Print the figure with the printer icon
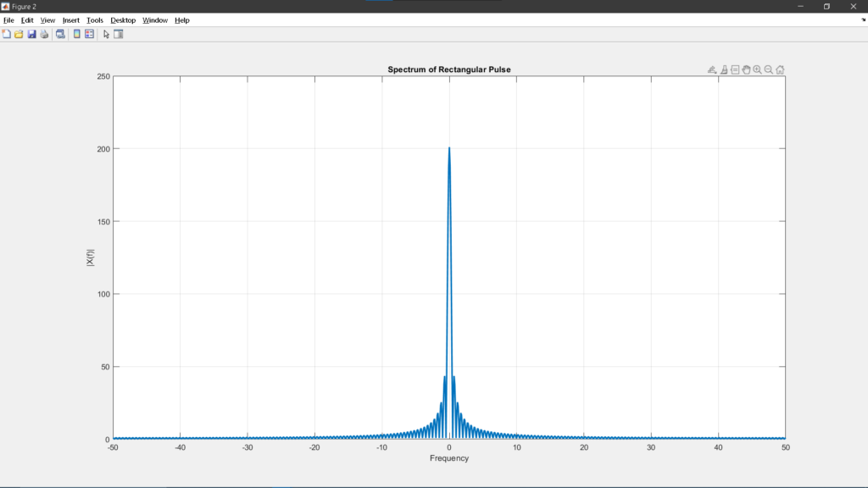The height and width of the screenshot is (488, 868). click(44, 34)
